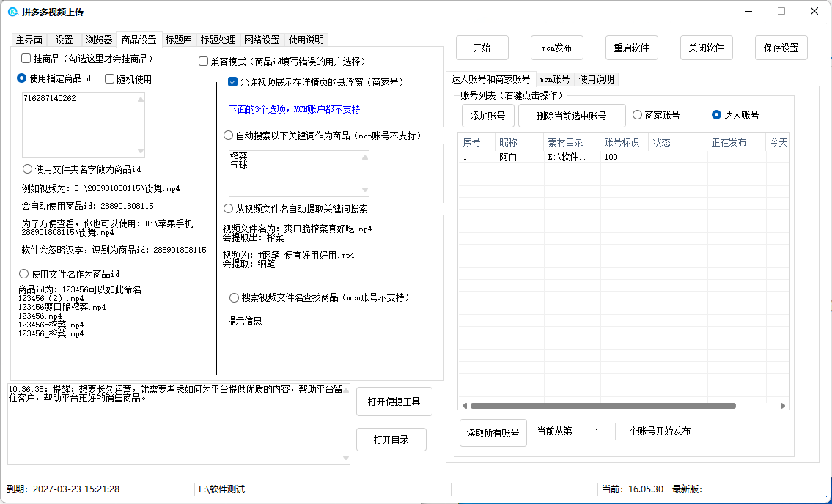Select 使用文件夹名字做为商品id radio option
Viewport: 832px width, 504px height.
27,169
